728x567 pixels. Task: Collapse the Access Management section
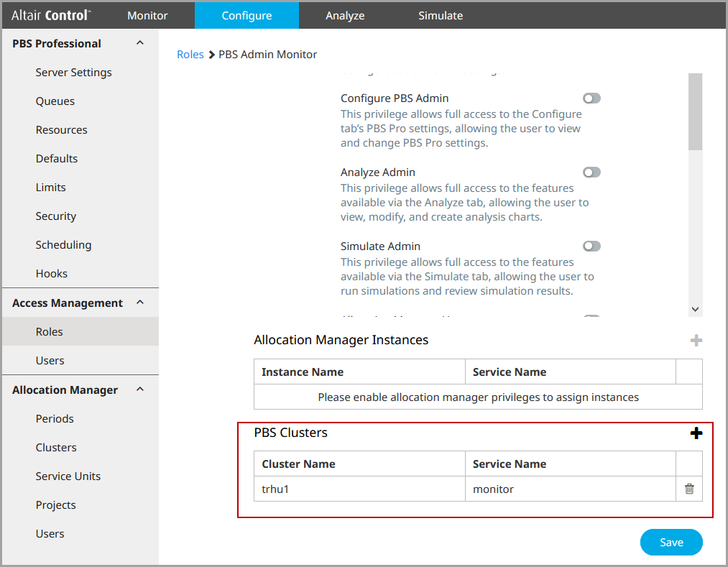(140, 303)
